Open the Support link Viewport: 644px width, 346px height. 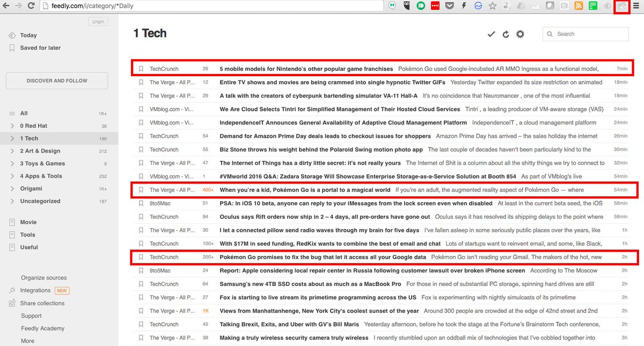(x=31, y=316)
